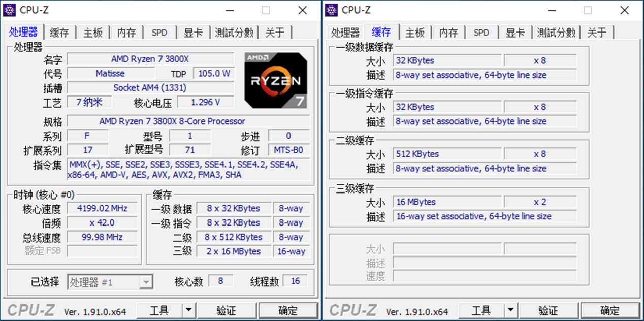
Task: Click the CPU-Z version logo at bottom left
Action: point(30,310)
